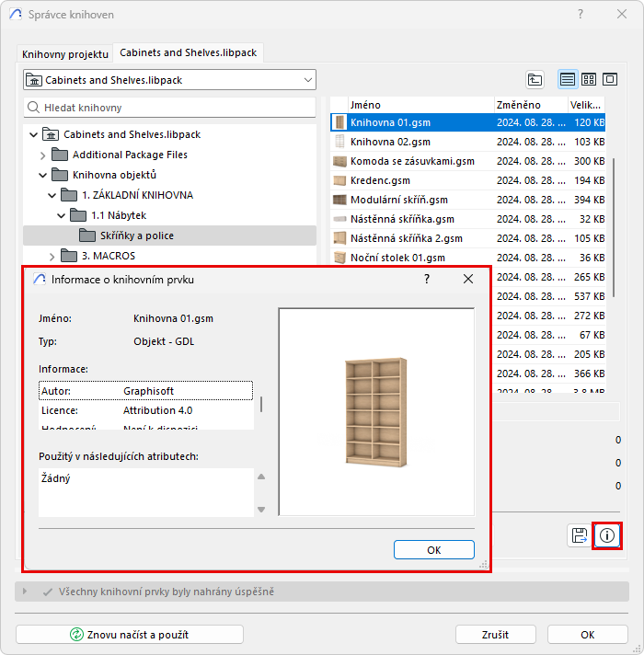Click the Informace list scrollbar
644x655 pixels.
261,405
